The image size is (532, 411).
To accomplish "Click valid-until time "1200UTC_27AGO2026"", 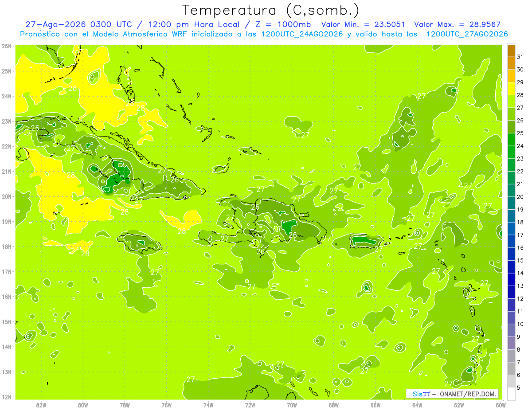I will pos(467,34).
